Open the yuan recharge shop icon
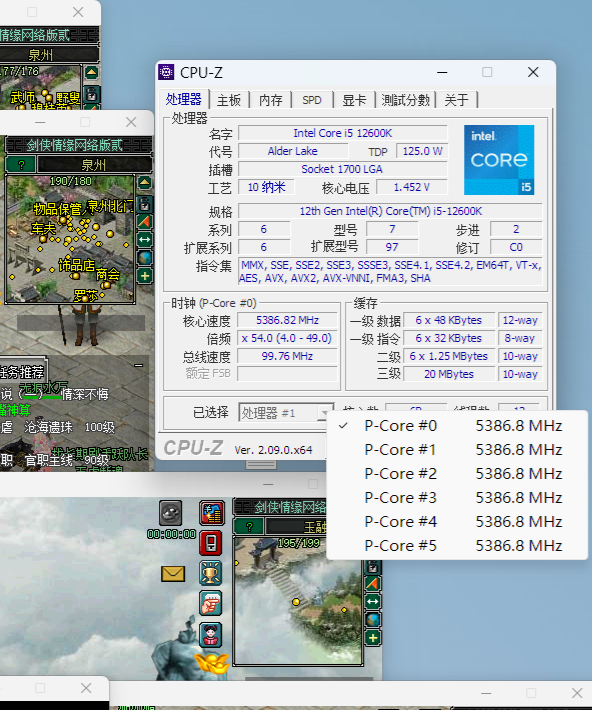 [x=211, y=513]
